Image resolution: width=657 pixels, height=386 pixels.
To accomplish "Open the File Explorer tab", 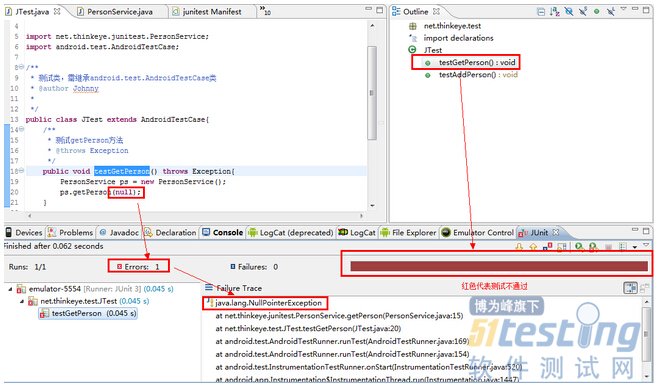I will pyautogui.click(x=409, y=233).
